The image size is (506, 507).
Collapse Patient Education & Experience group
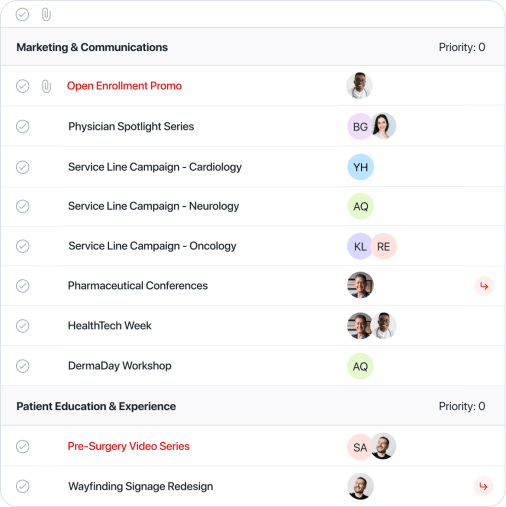pyautogui.click(x=96, y=406)
